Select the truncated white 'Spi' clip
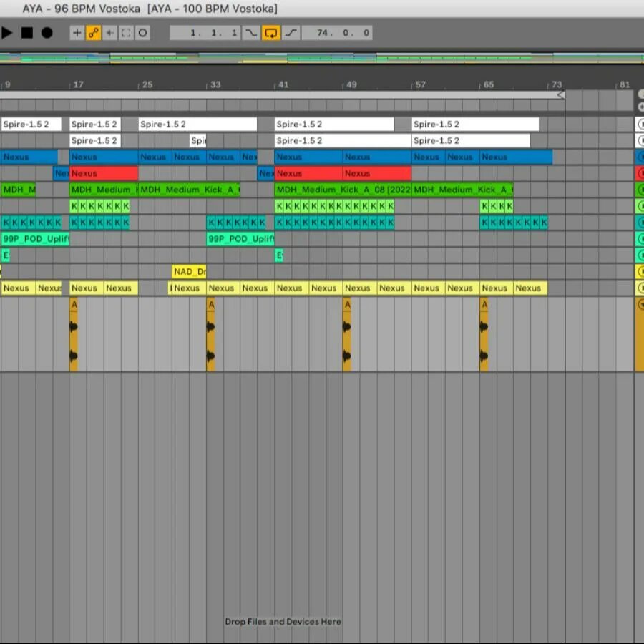The height and width of the screenshot is (644, 644). pyautogui.click(x=198, y=140)
